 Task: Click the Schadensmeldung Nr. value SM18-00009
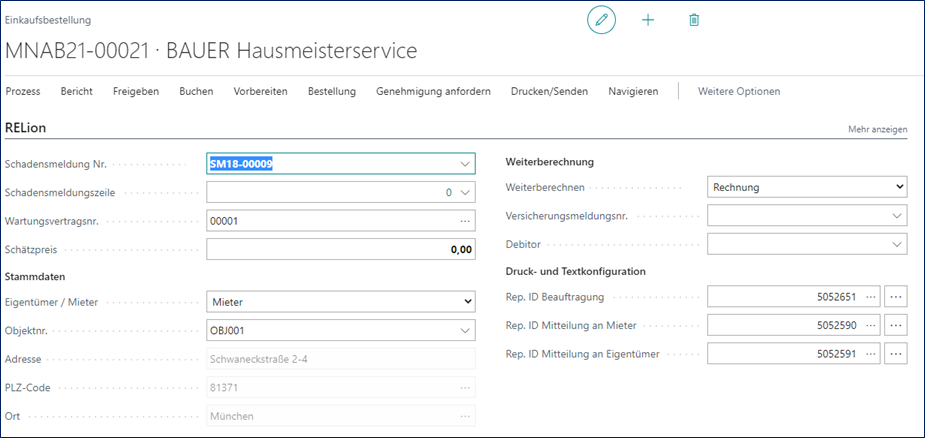pos(241,165)
